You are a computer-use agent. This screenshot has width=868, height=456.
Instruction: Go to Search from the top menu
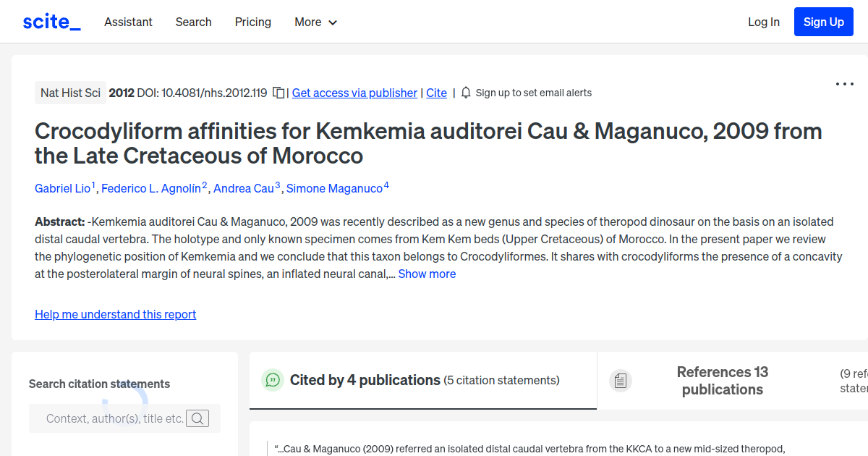pyautogui.click(x=193, y=22)
